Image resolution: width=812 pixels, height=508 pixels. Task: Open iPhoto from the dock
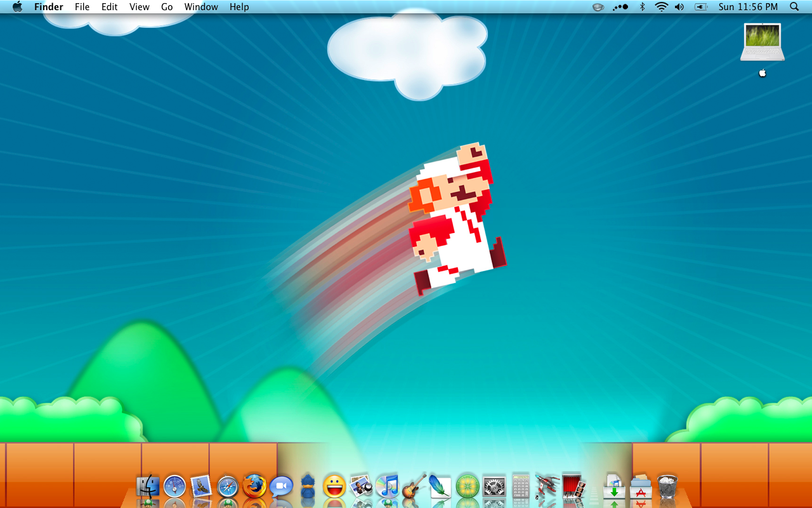[x=361, y=486]
